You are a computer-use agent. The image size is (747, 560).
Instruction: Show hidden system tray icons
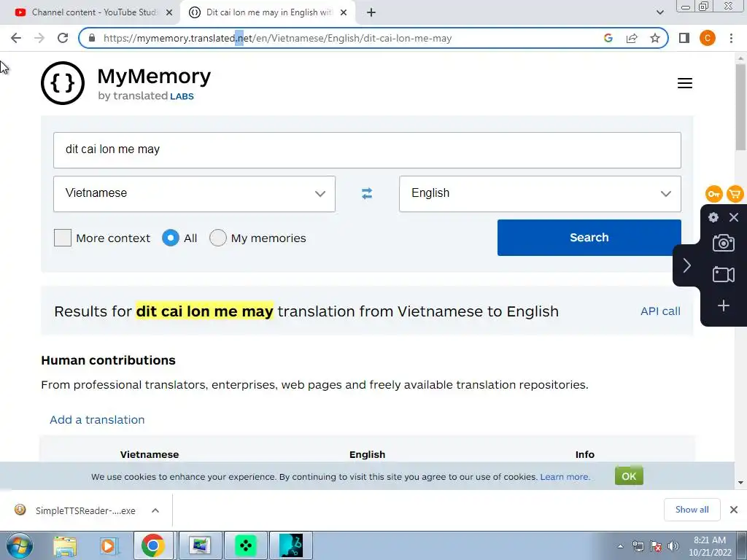coord(620,546)
